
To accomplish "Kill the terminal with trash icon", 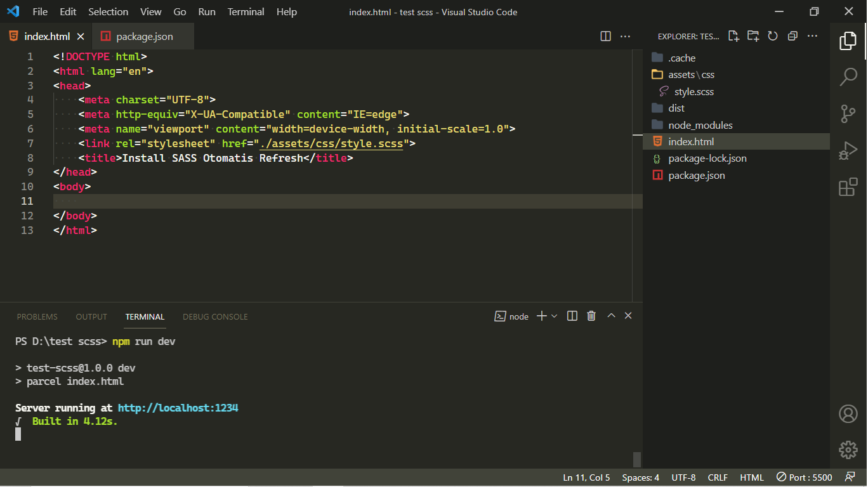I will tap(591, 316).
